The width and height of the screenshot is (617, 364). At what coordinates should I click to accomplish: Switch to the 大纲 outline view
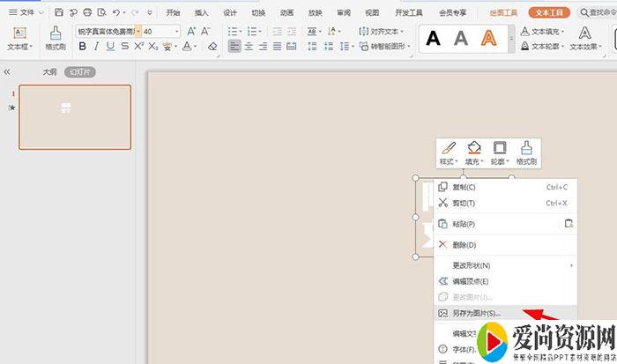(x=50, y=71)
